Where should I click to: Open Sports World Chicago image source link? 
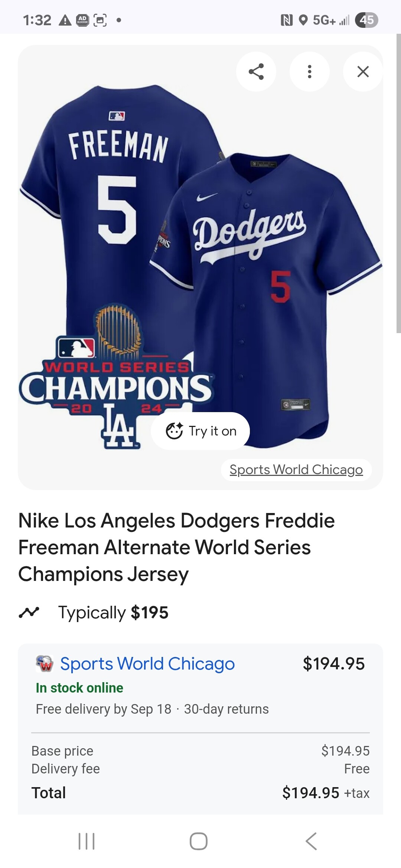296,470
